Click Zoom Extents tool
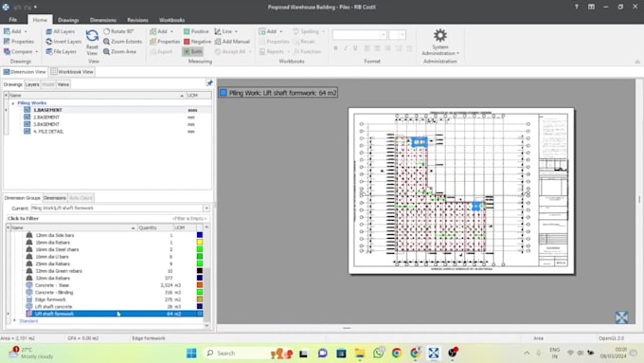This screenshot has width=644, height=363. point(122,42)
